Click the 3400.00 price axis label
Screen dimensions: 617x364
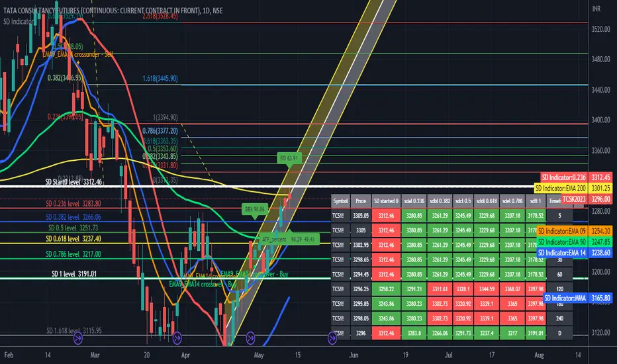click(601, 120)
